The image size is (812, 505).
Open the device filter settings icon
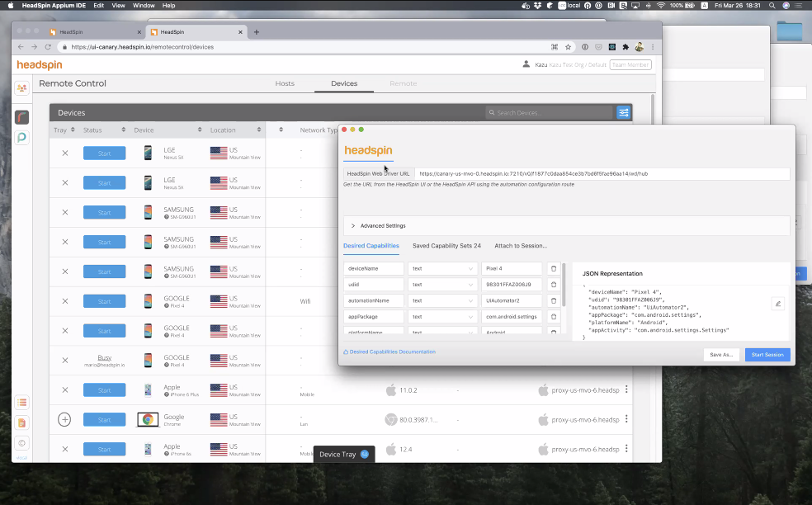pyautogui.click(x=624, y=112)
